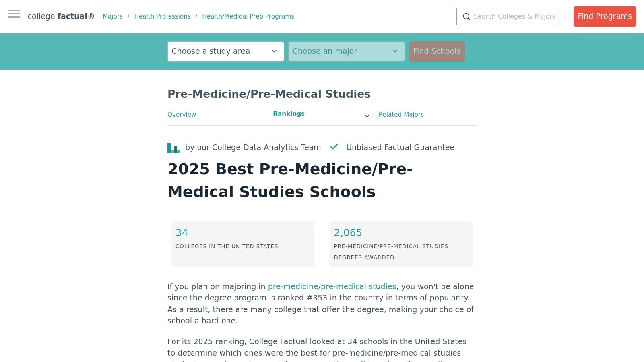The image size is (644, 362).
Task: Open the hamburger menu icon
Action: [x=14, y=14]
